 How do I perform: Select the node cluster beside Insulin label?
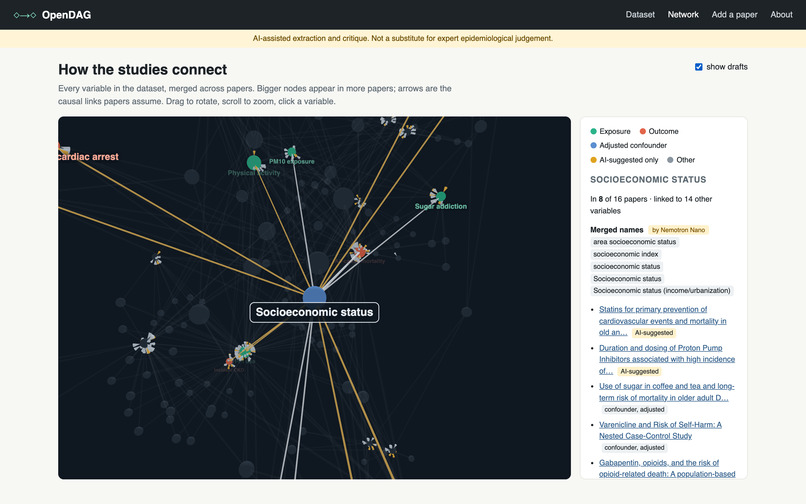244,351
